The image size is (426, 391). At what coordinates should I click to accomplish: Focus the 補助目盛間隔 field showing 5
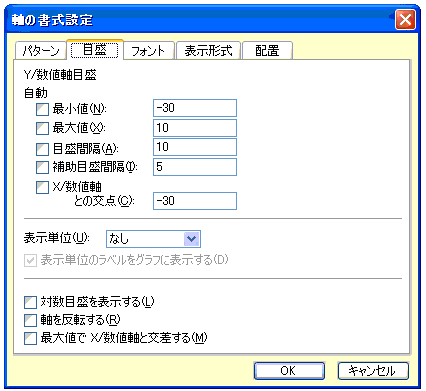pyautogui.click(x=195, y=167)
